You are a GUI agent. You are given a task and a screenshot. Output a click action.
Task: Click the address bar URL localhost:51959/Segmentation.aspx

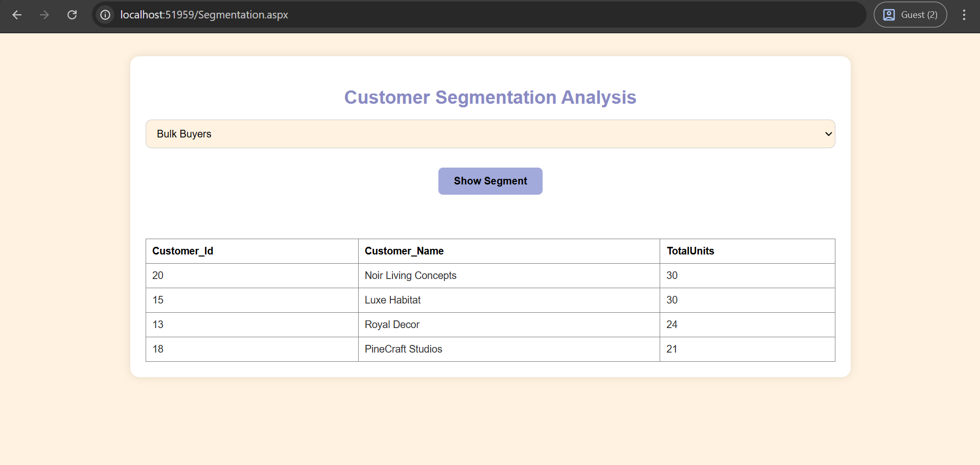tap(204, 15)
